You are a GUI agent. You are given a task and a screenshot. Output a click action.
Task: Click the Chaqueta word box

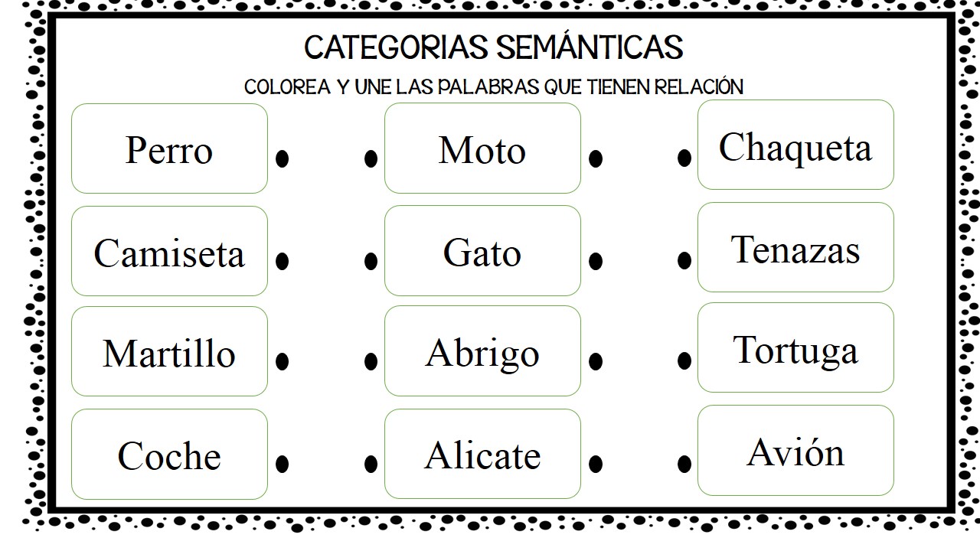[x=795, y=145]
